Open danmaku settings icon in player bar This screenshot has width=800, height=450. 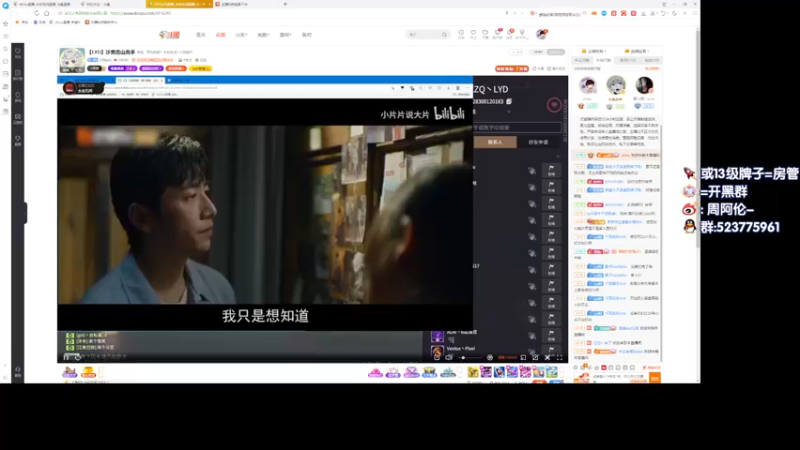[x=490, y=358]
